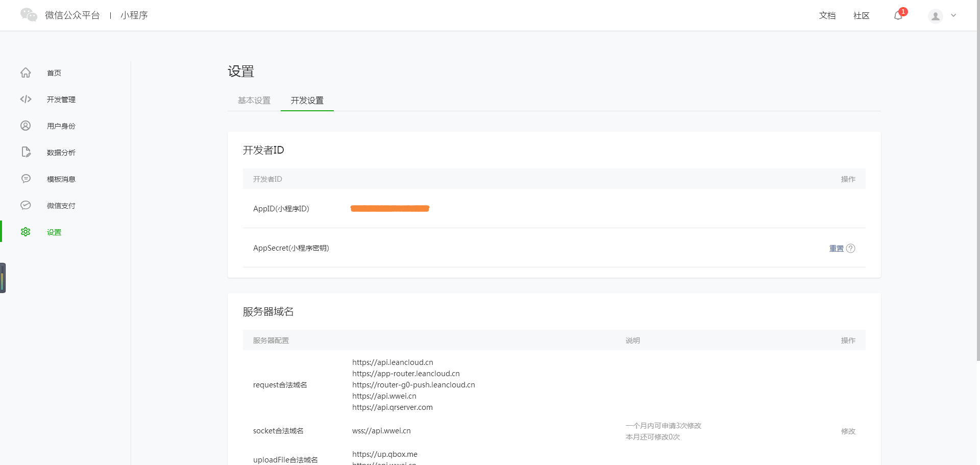Click the 说明 column header

pos(633,340)
